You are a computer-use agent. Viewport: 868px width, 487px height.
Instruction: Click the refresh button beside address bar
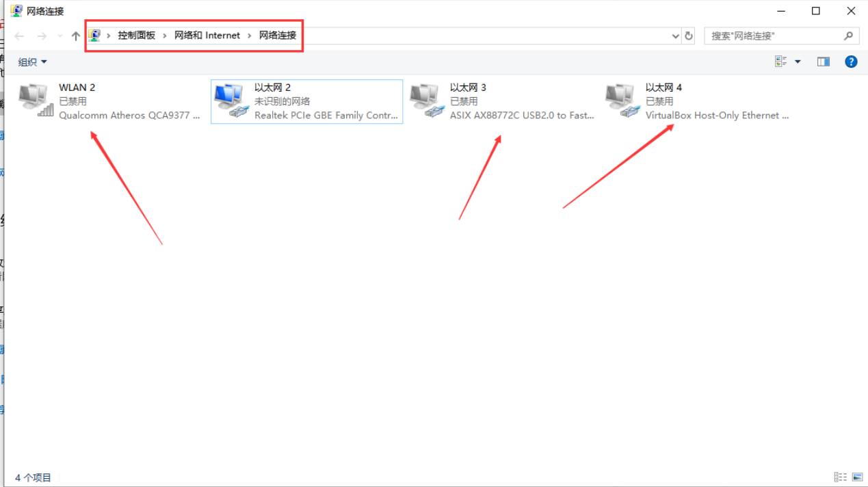tap(689, 36)
